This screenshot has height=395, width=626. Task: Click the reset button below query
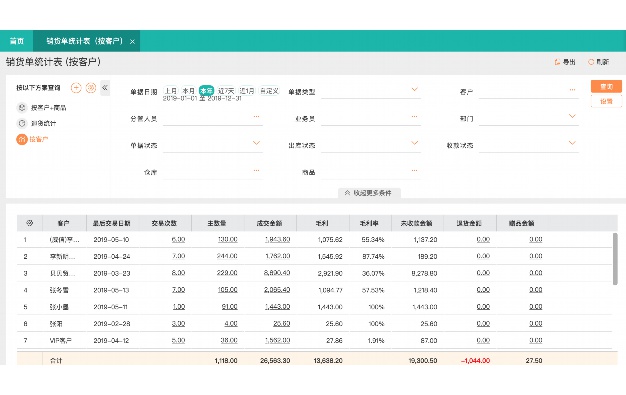pos(606,101)
